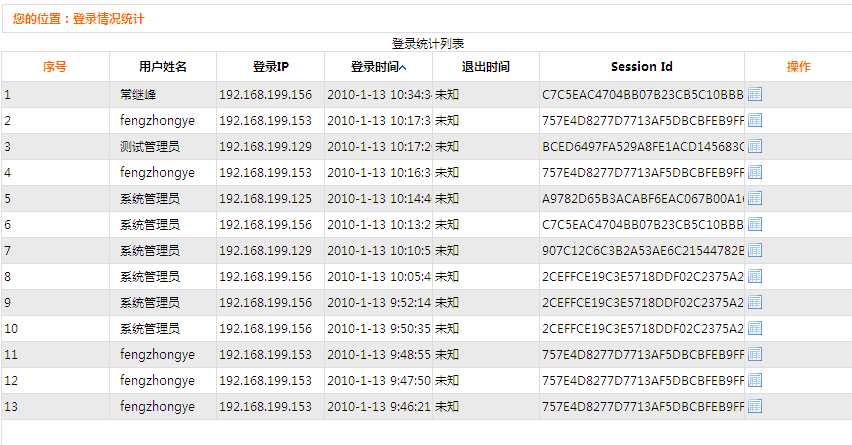852x445 pixels.
Task: Click the detail icon in row 1
Action: 755,95
